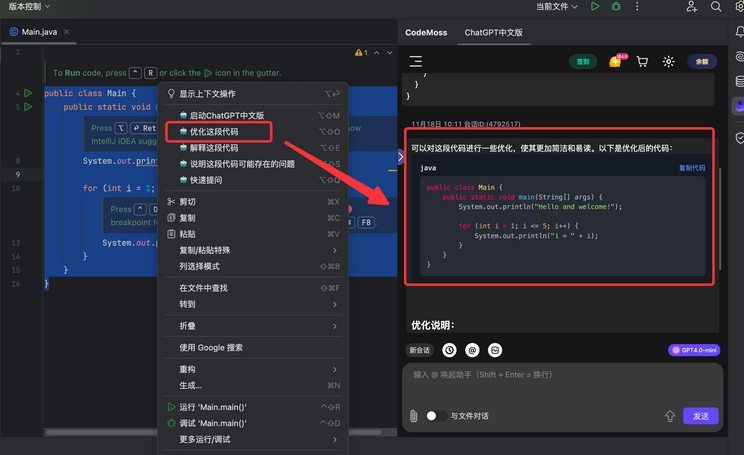Screen dimensions: 744x455
Task: Switch to the CodeMoss tab
Action: click(426, 32)
